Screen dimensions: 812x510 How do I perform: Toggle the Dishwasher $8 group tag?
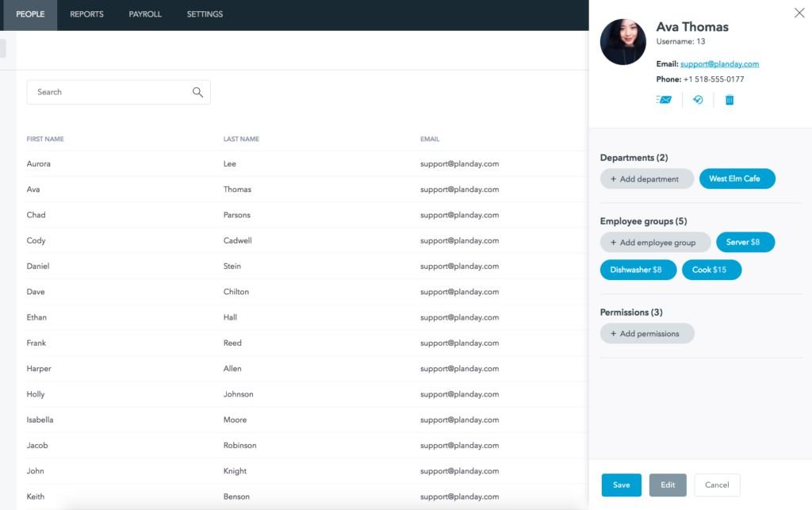coord(638,270)
